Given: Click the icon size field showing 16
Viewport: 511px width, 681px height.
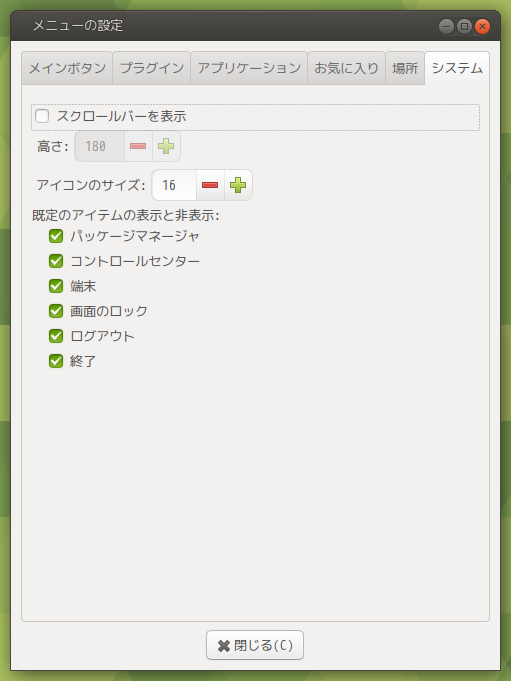Looking at the screenshot, I should [x=175, y=185].
